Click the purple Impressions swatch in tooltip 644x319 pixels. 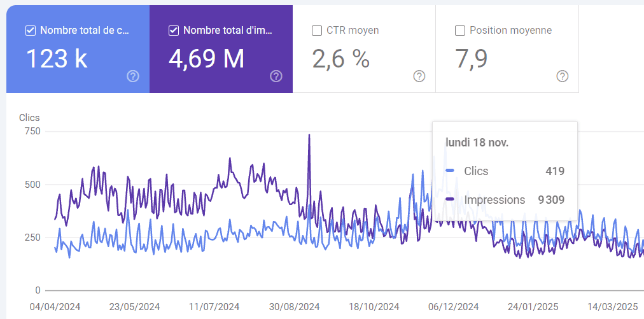pyautogui.click(x=451, y=200)
